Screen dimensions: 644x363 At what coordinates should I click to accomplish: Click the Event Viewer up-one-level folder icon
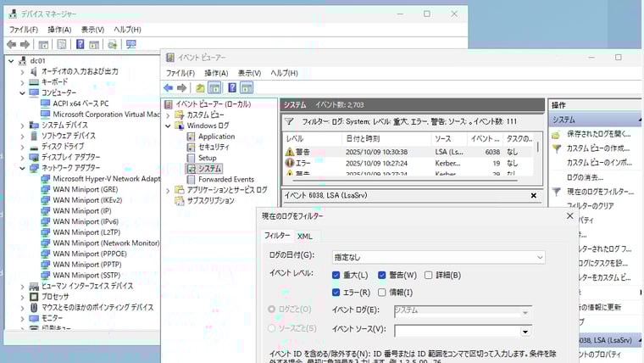tap(200, 87)
